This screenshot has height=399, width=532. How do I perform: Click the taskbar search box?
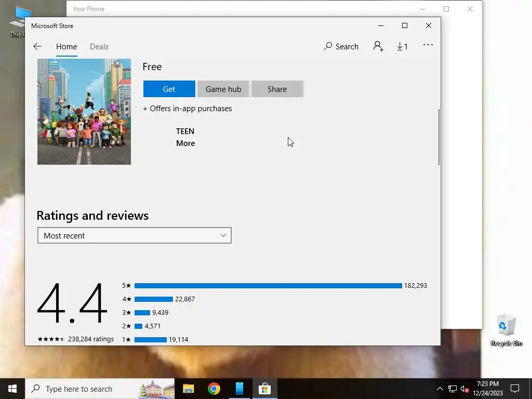click(x=100, y=389)
